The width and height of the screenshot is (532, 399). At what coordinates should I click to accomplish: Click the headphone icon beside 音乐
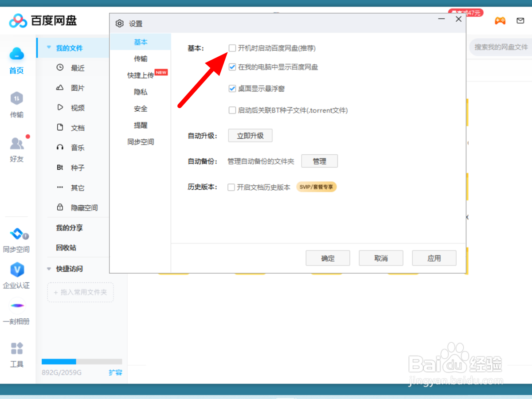60,147
